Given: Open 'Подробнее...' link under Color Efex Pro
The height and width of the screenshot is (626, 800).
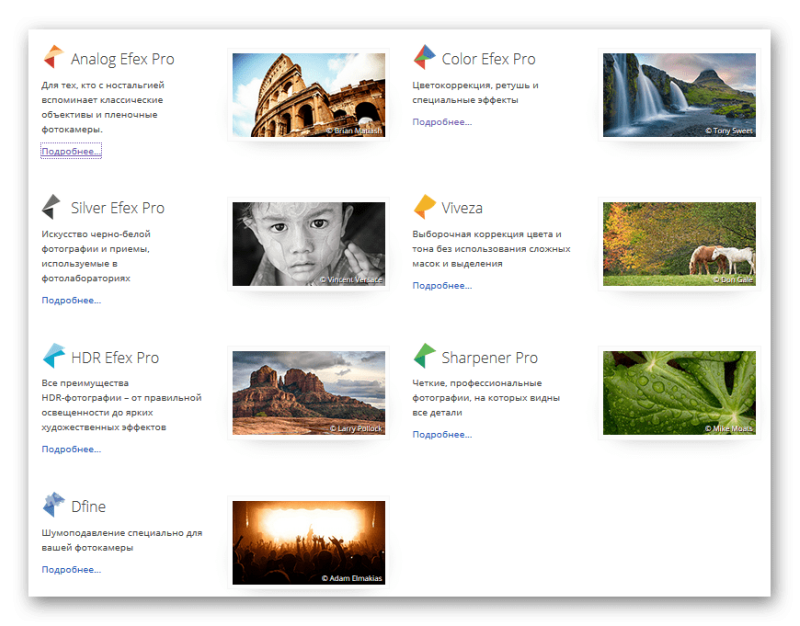Looking at the screenshot, I should pos(442,122).
